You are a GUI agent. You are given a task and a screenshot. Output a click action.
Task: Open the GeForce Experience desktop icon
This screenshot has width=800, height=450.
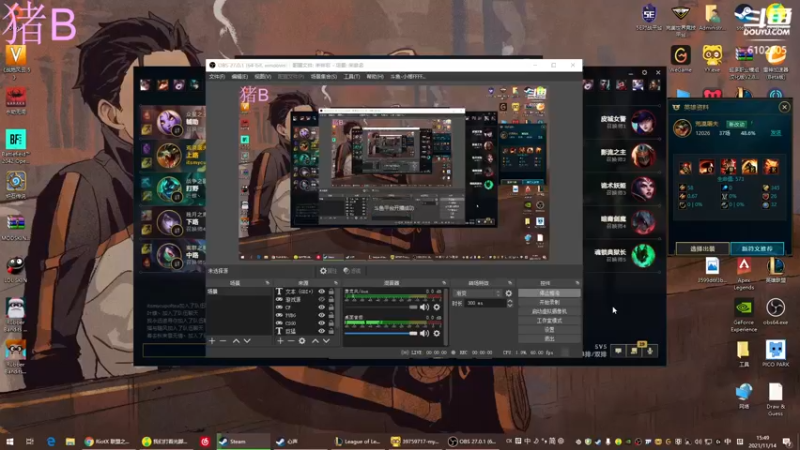coord(743,315)
